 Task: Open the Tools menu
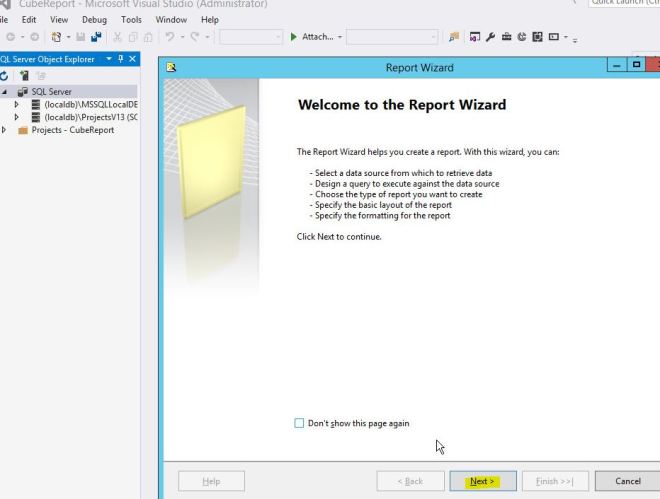click(131, 19)
